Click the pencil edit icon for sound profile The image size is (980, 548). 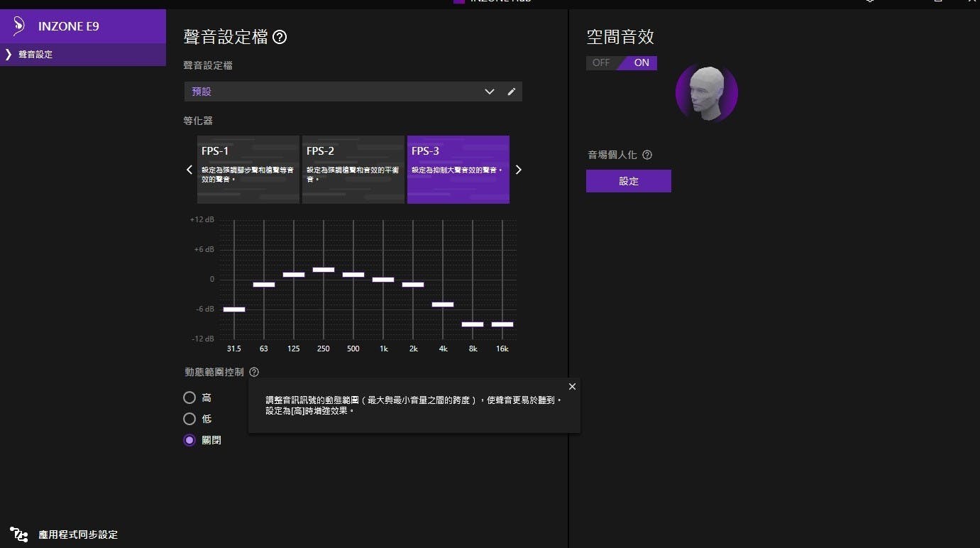click(x=511, y=92)
